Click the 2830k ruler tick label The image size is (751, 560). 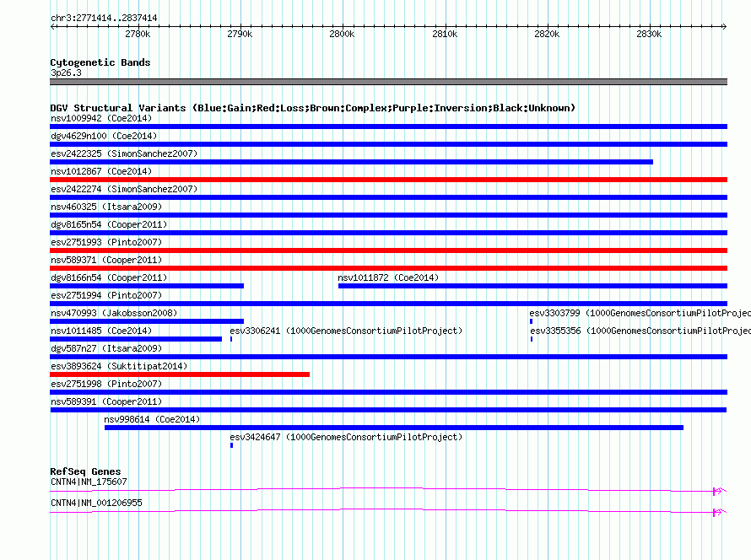point(649,34)
